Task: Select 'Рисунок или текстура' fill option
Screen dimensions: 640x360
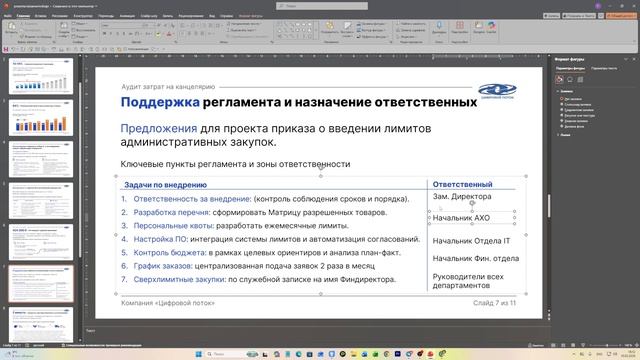Action: click(x=578, y=116)
